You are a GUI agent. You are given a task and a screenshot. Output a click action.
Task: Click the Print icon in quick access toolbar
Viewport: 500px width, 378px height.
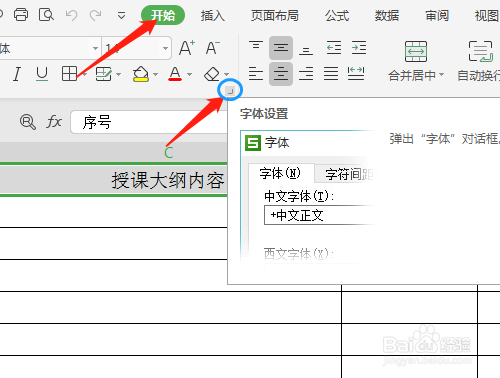coord(21,15)
